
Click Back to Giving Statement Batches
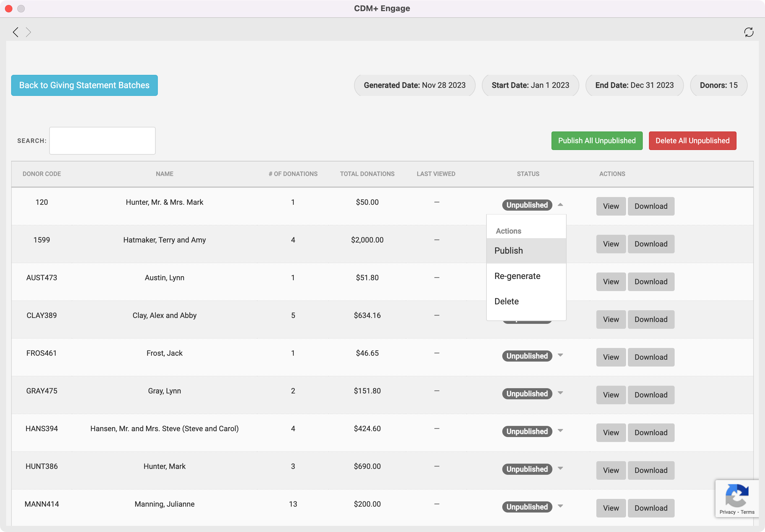(84, 85)
